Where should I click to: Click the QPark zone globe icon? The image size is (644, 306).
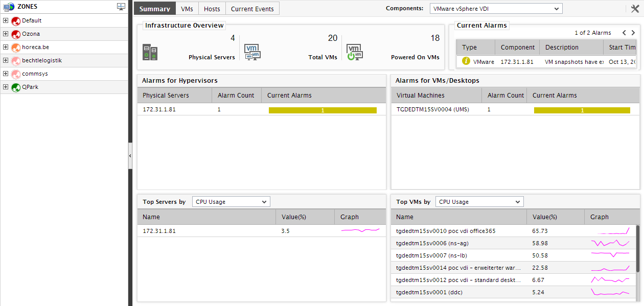[15, 87]
